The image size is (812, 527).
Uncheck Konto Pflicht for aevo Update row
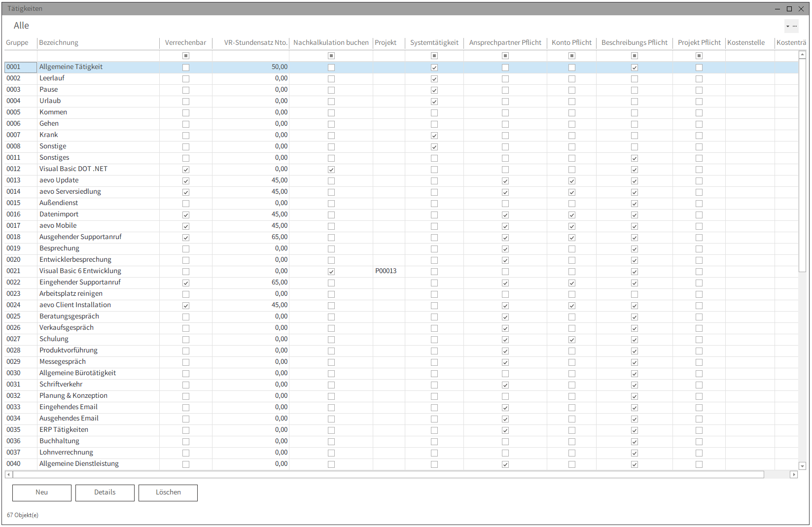572,181
